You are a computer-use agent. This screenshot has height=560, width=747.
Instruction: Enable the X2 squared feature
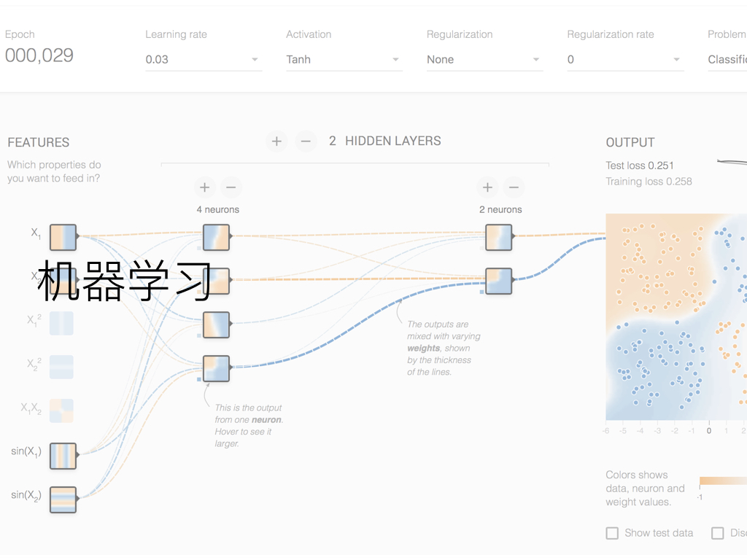coord(61,367)
